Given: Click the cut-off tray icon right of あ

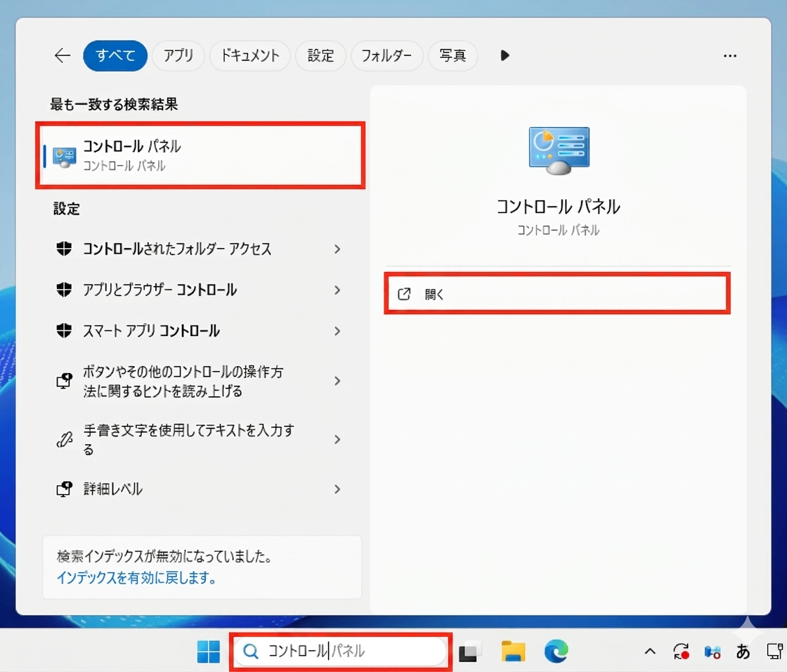Looking at the screenshot, I should [776, 652].
